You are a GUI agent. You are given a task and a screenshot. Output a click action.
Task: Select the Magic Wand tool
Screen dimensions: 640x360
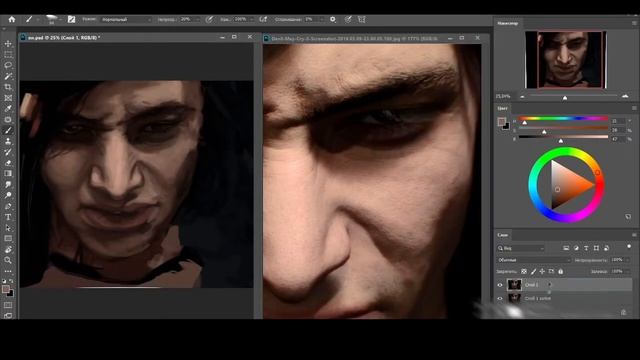click(x=8, y=76)
